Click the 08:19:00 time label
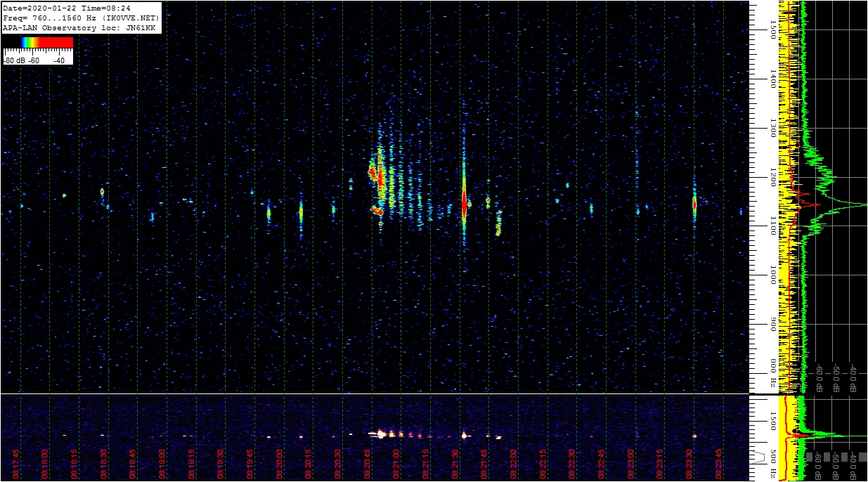 tap(162, 463)
